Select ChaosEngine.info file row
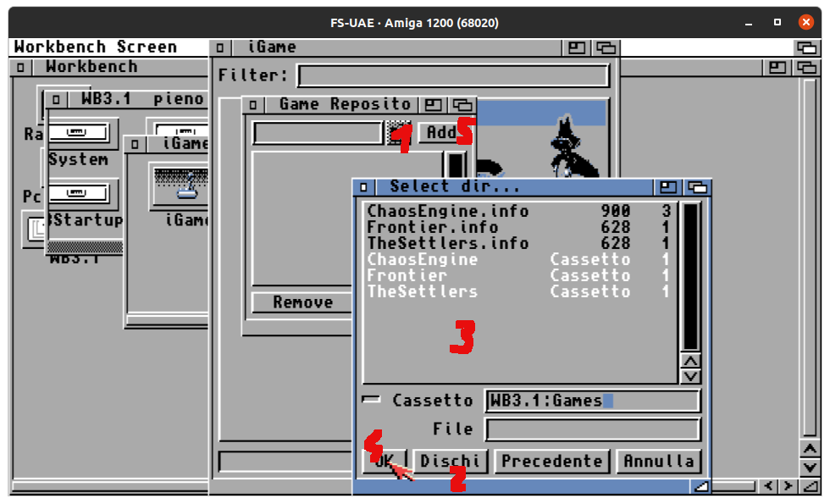This screenshot has height=504, width=830. point(518,211)
